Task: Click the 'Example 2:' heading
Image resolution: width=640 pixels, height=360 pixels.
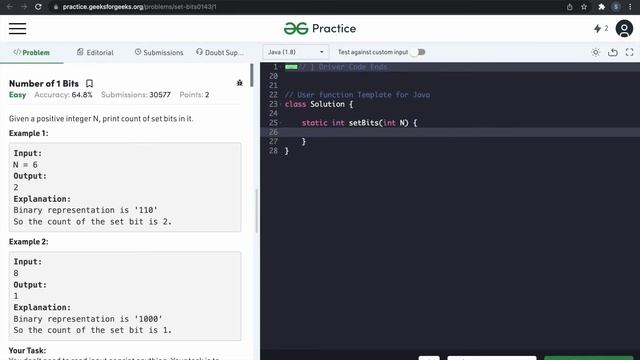Action: coord(29,242)
